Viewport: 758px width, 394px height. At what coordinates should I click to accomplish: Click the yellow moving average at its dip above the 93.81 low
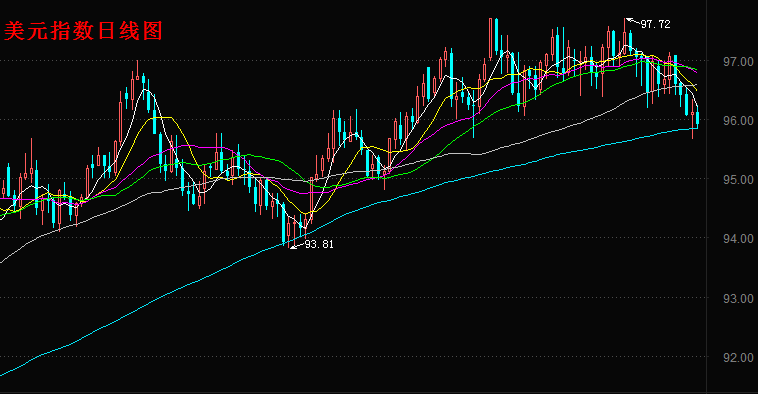[306, 213]
